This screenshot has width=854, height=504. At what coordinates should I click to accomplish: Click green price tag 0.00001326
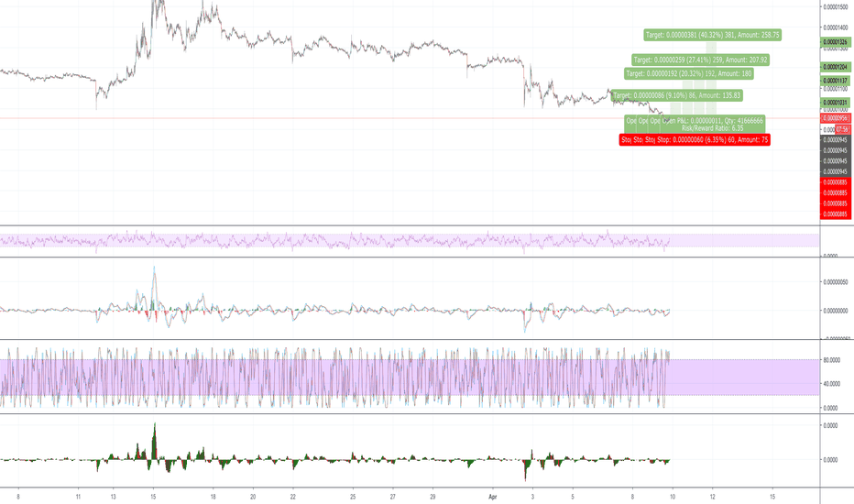coord(836,42)
